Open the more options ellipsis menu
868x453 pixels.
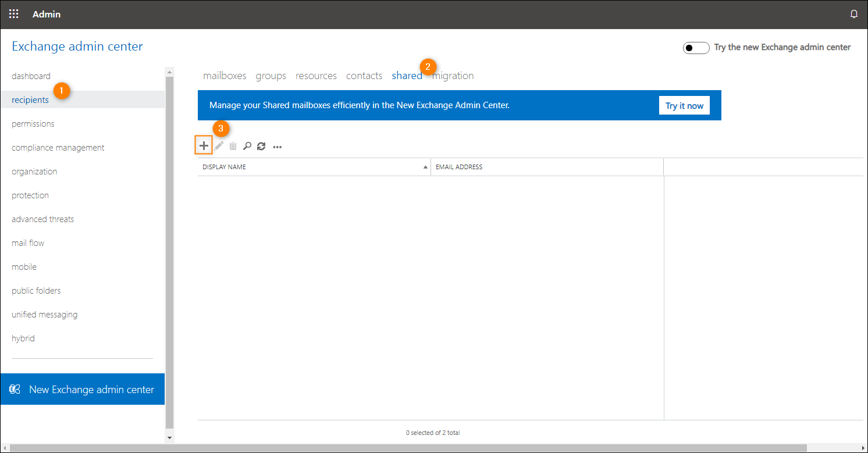coord(278,147)
